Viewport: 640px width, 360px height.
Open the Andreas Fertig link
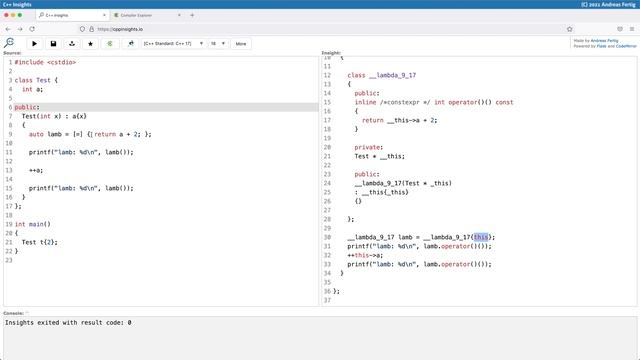coord(604,40)
